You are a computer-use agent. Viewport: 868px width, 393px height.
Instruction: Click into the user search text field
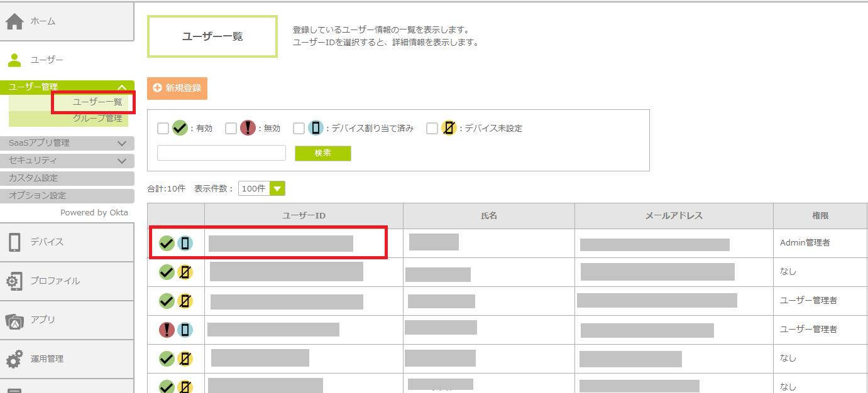(x=221, y=153)
